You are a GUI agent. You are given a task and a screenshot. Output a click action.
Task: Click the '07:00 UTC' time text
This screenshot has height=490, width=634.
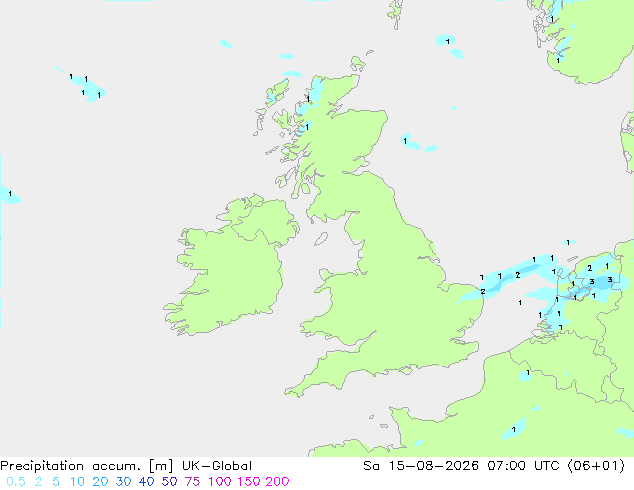pos(523,466)
